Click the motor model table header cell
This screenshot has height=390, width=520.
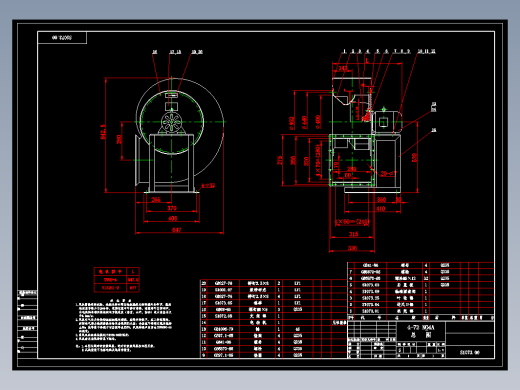click(110, 272)
